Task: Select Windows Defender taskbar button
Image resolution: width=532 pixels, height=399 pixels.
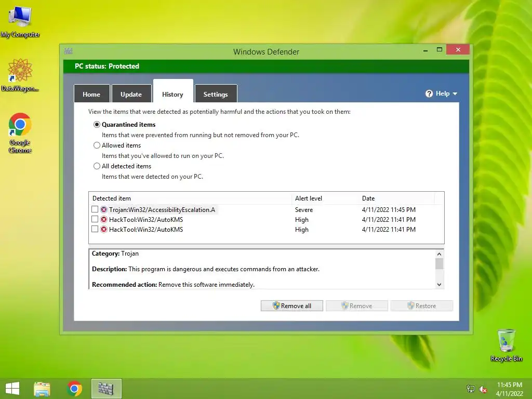Action: click(106, 389)
